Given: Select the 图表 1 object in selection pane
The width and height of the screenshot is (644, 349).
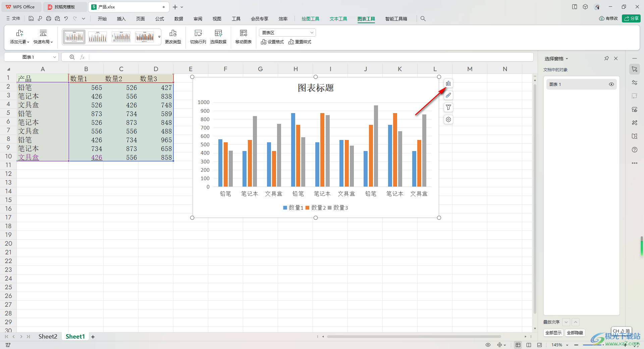Looking at the screenshot, I should 582,84.
